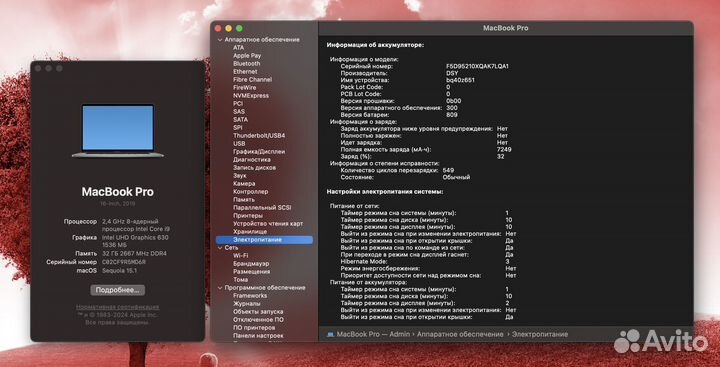Screen dimensions: 720x367
Task: Select Ethernet in the sidebar
Action: pos(245,72)
